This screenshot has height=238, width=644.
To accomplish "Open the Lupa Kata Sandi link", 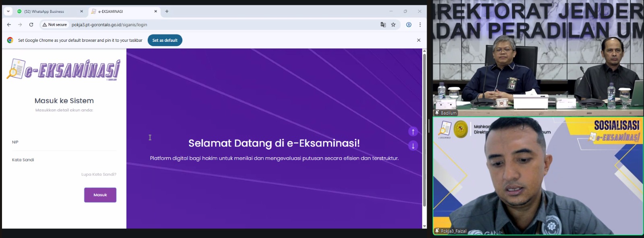I will (x=99, y=174).
